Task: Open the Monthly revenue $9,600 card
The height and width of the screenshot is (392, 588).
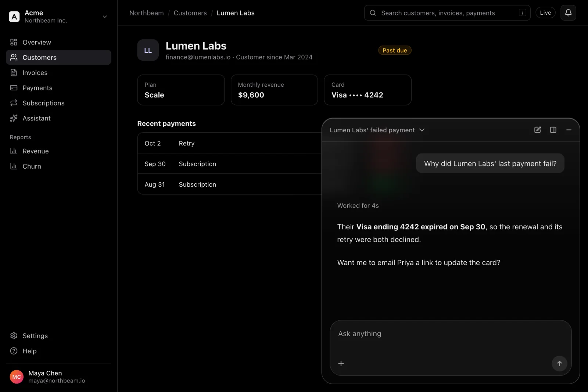Action: (274, 90)
